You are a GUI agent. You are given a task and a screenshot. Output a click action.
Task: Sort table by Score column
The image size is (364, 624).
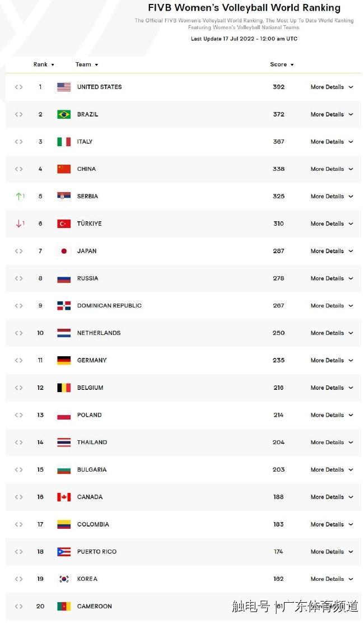coord(282,64)
